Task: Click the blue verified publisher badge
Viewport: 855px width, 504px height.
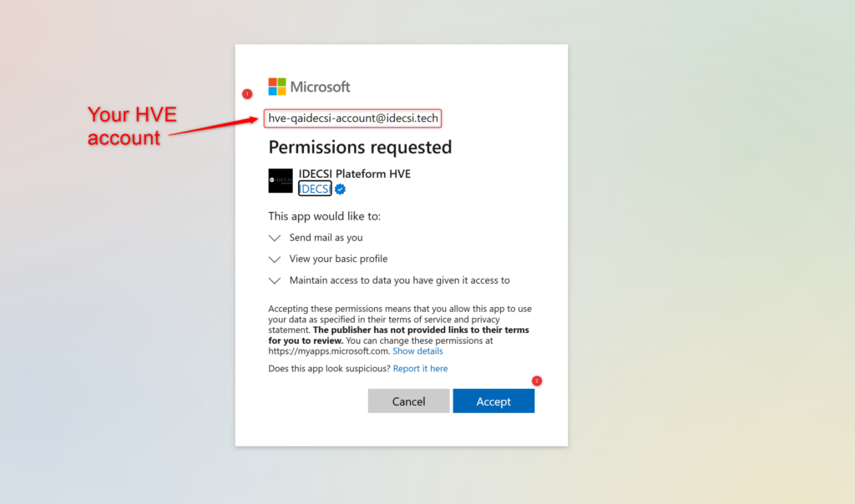Action: [x=340, y=189]
